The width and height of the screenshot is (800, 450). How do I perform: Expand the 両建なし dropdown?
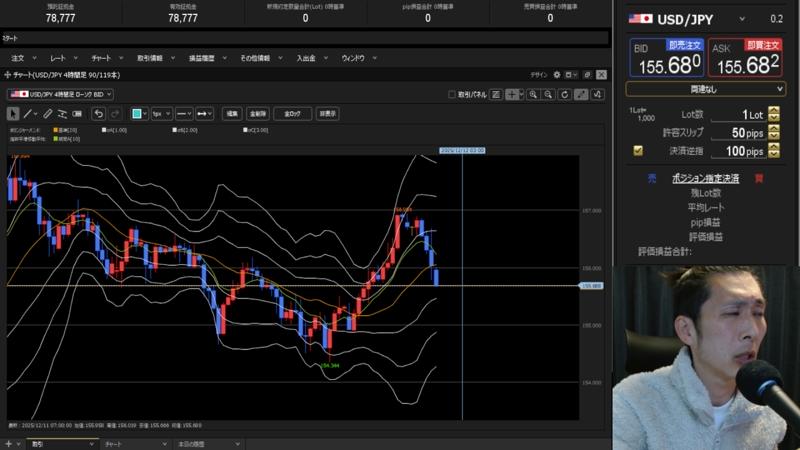[706, 88]
